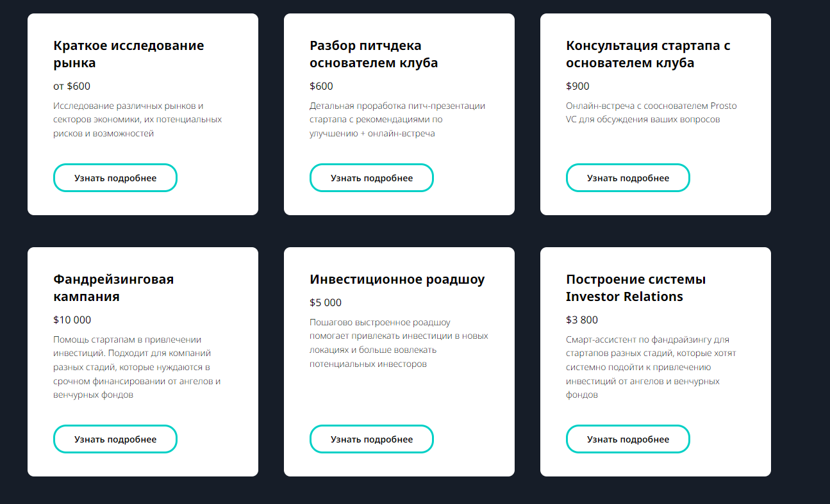Open details for Консультация стартапа card
The width and height of the screenshot is (830, 504).
(x=628, y=178)
